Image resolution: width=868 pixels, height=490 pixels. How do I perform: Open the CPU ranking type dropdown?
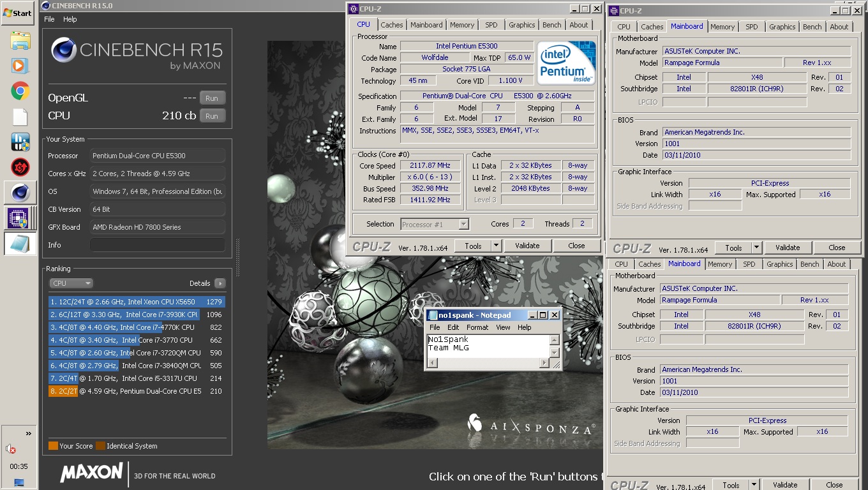click(71, 283)
